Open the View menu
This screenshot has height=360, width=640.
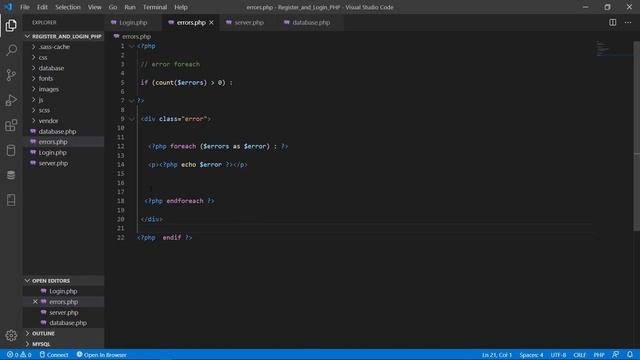coord(94,7)
